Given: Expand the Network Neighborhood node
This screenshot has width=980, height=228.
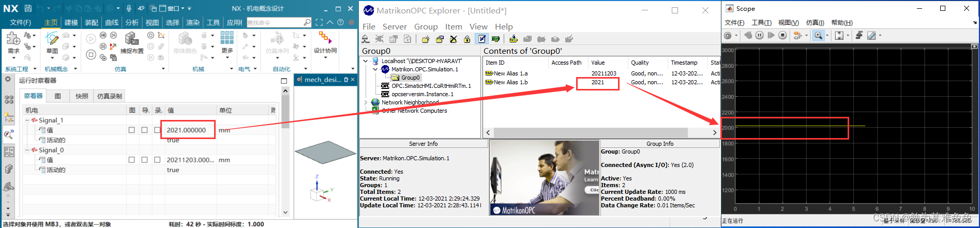Looking at the screenshot, I should coord(366,102).
